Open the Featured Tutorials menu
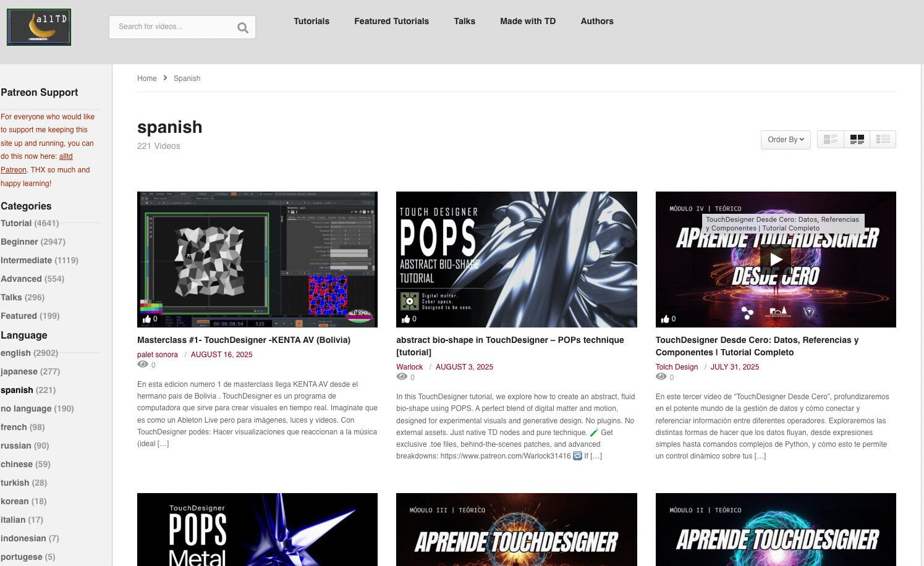Screen dimensions: 924x566 click(x=391, y=21)
